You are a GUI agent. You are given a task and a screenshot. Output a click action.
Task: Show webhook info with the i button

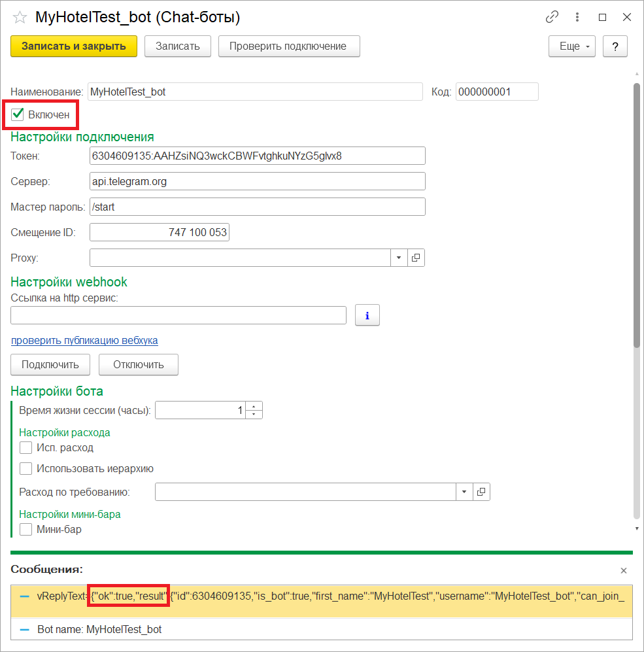[367, 315]
